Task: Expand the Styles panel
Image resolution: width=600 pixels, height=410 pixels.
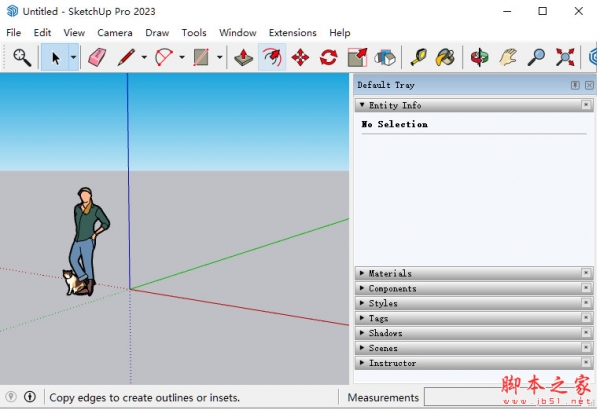Action: coord(362,303)
